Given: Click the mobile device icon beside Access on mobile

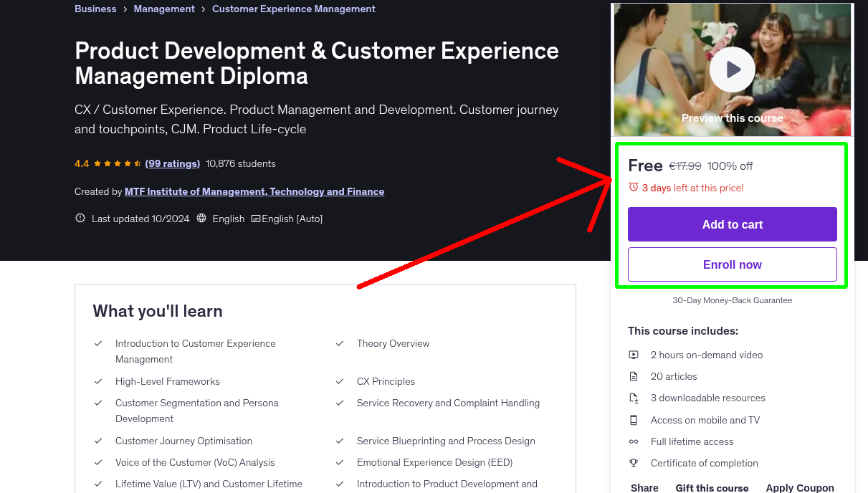Looking at the screenshot, I should pyautogui.click(x=634, y=420).
